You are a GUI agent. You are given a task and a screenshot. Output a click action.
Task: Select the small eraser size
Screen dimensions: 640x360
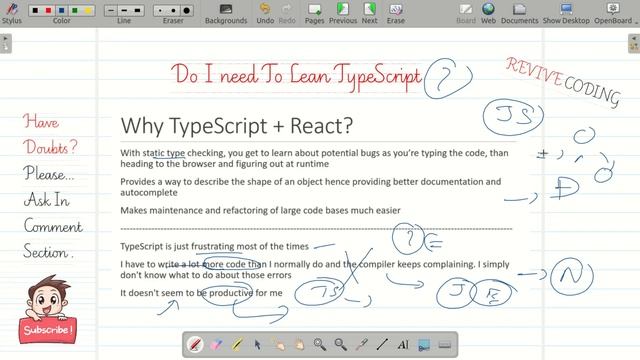tap(160, 10)
